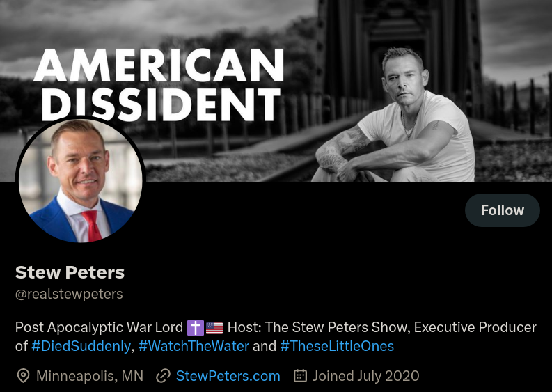Open the black-and-white banner header image
Image resolution: width=552 pixels, height=392 pixels.
click(276, 91)
